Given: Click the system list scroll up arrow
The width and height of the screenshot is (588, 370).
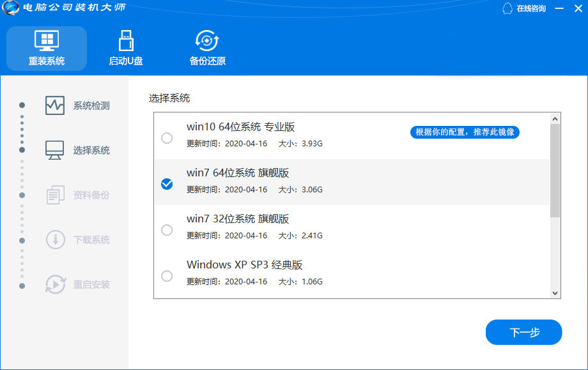Looking at the screenshot, I should pyautogui.click(x=555, y=119).
